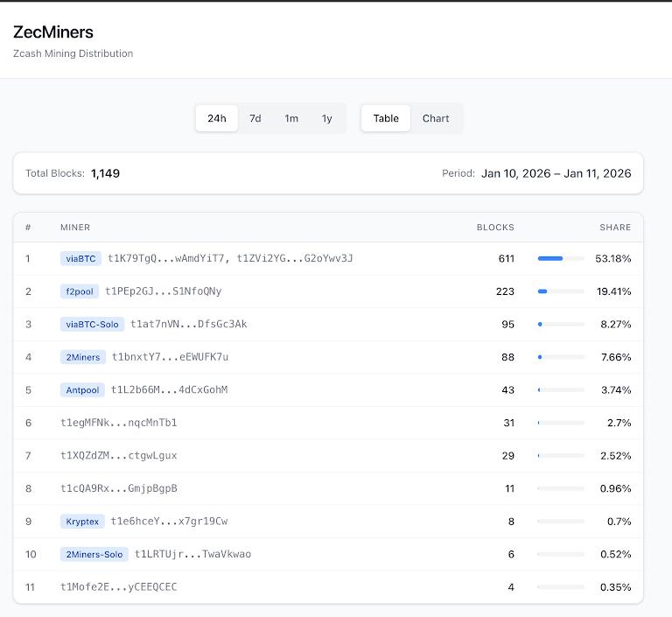Screen dimensions: 672x617
Task: Click the f2pool pool tag
Action: click(x=80, y=291)
